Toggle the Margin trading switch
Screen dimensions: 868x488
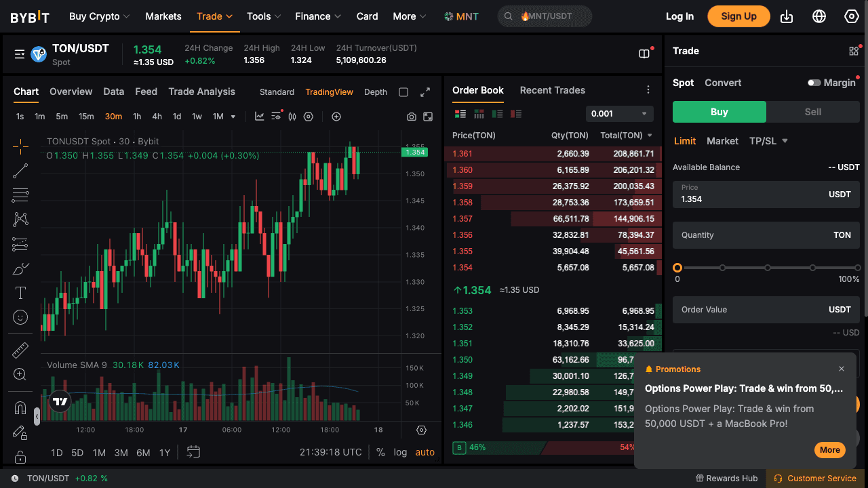(814, 83)
